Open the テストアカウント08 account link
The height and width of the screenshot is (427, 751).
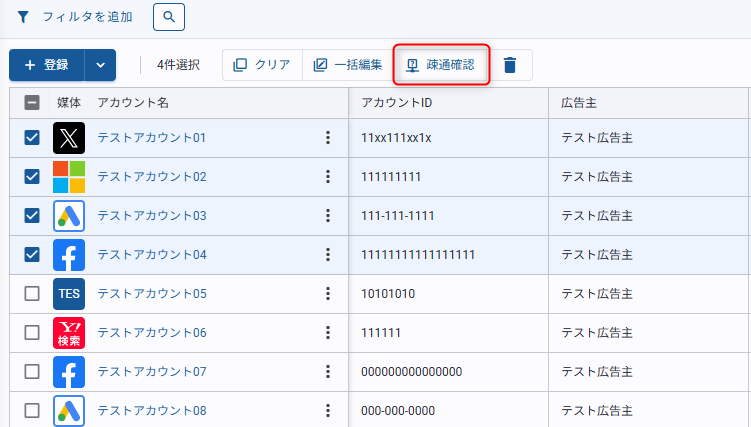(x=152, y=411)
